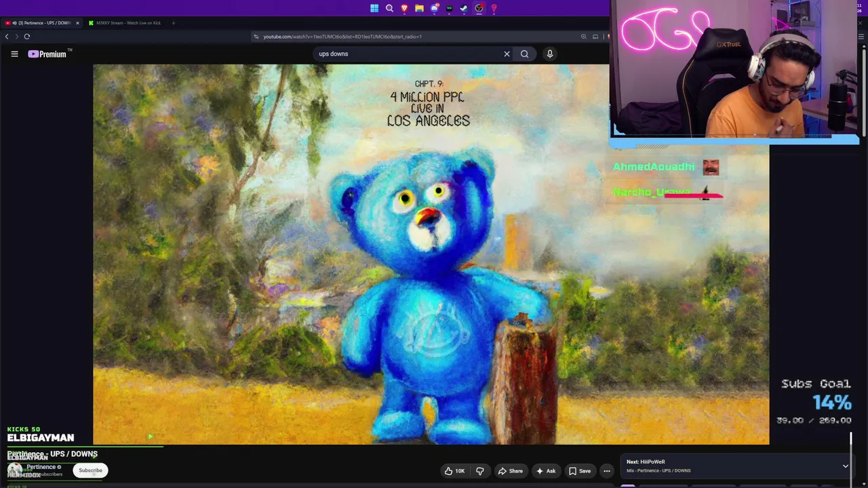Open Discord from the taskbar
Viewport: 868px width, 488px height.
pyautogui.click(x=434, y=8)
